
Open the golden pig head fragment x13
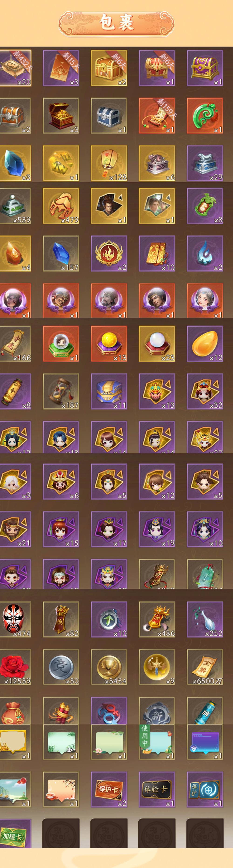(x=157, y=391)
